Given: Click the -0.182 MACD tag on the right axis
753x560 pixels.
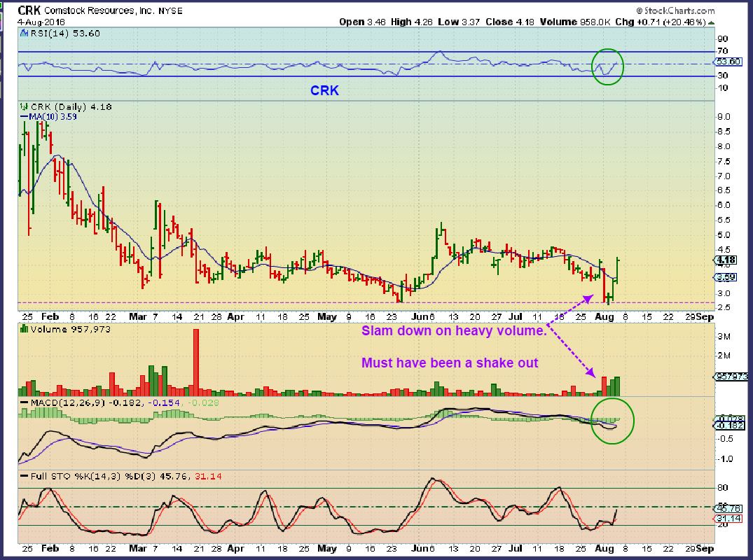Looking at the screenshot, I should 730,426.
